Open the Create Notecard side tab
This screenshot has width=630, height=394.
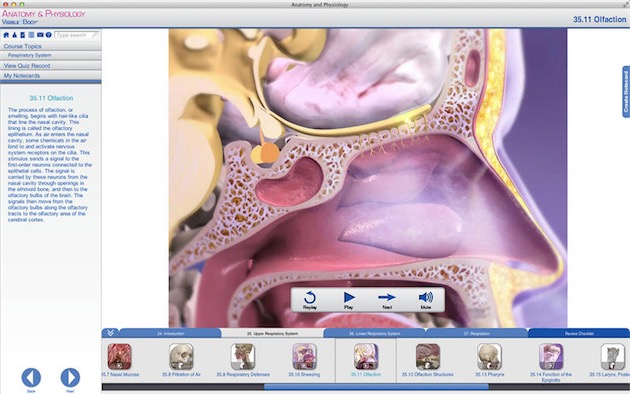[x=626, y=92]
